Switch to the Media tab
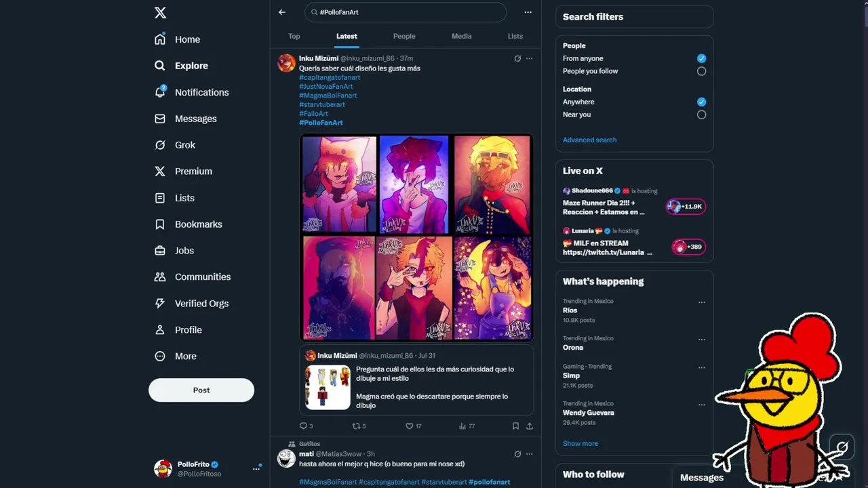The image size is (868, 488). tap(462, 36)
